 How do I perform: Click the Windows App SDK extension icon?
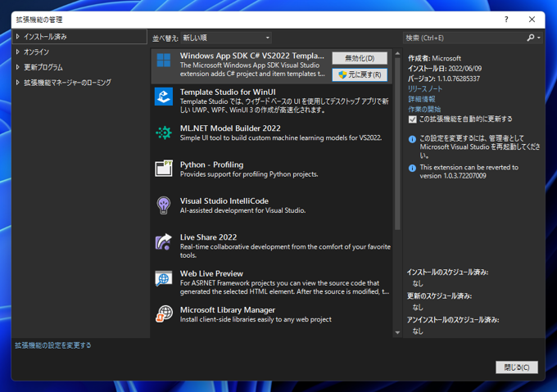point(164,61)
